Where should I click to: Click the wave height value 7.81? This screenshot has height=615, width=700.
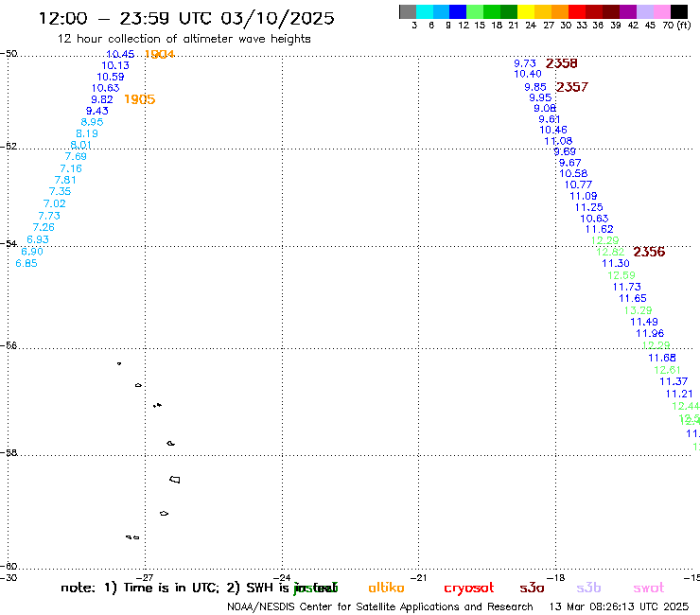click(x=65, y=180)
